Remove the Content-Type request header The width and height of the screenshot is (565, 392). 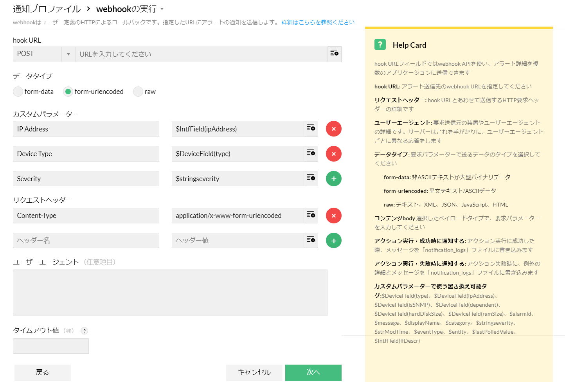(x=334, y=216)
